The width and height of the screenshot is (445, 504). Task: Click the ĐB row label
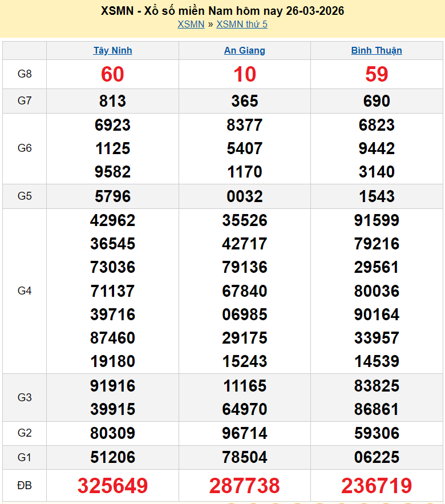[x=25, y=486]
